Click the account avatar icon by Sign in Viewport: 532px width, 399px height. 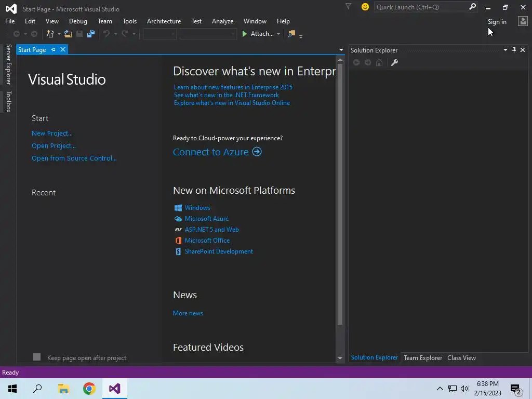(x=523, y=21)
